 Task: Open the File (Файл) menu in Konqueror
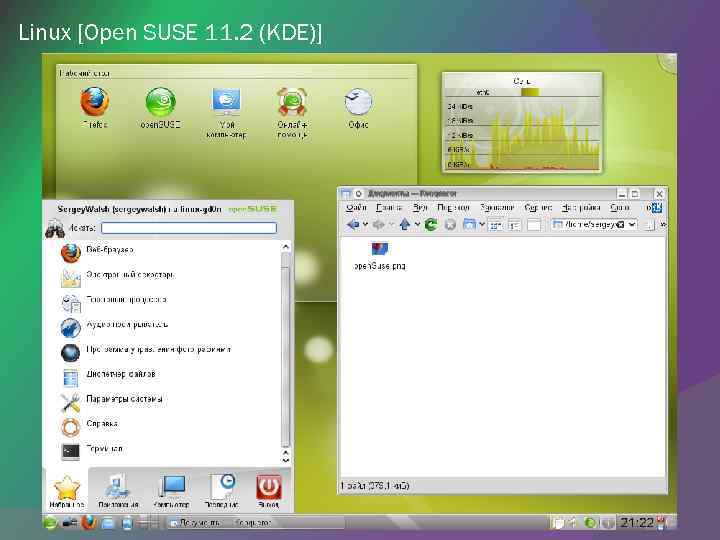point(356,208)
